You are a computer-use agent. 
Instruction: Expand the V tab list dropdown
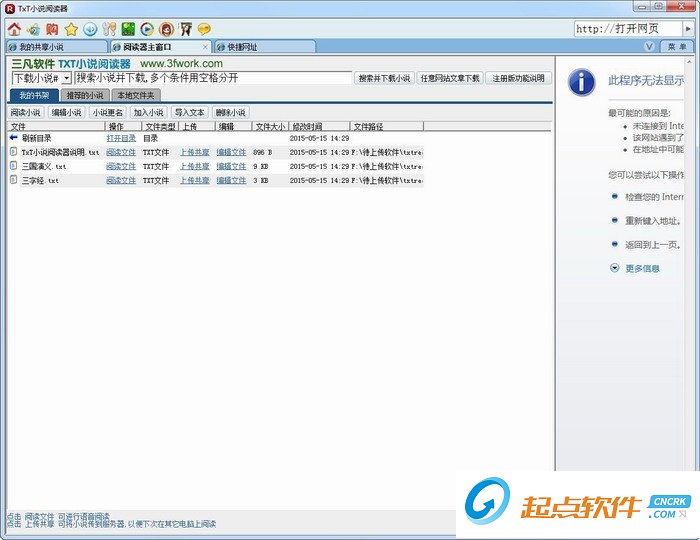(649, 46)
